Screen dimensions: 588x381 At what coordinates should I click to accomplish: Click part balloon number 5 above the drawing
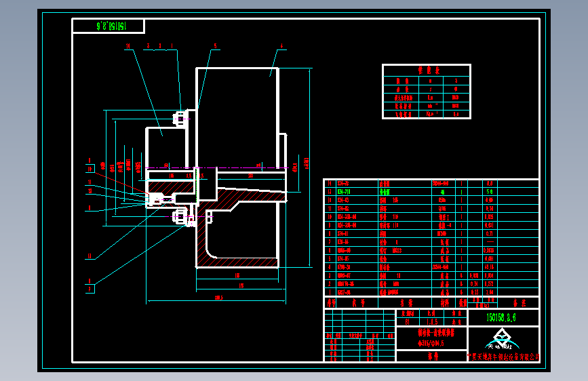point(215,45)
